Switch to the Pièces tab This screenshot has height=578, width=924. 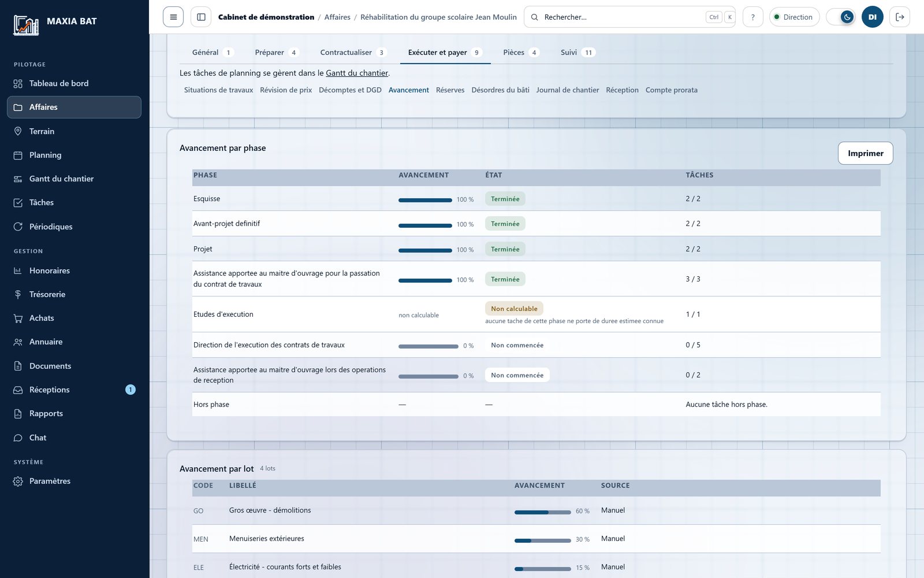tap(521, 53)
